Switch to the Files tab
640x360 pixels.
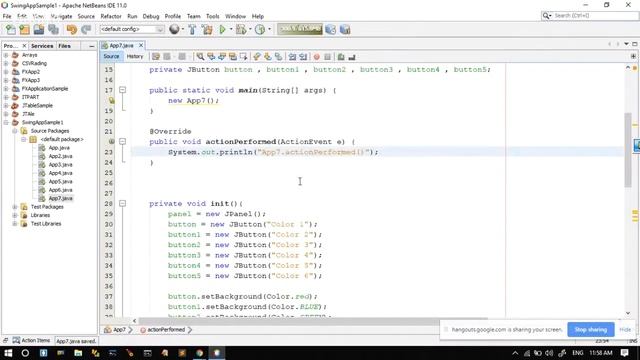click(x=64, y=46)
